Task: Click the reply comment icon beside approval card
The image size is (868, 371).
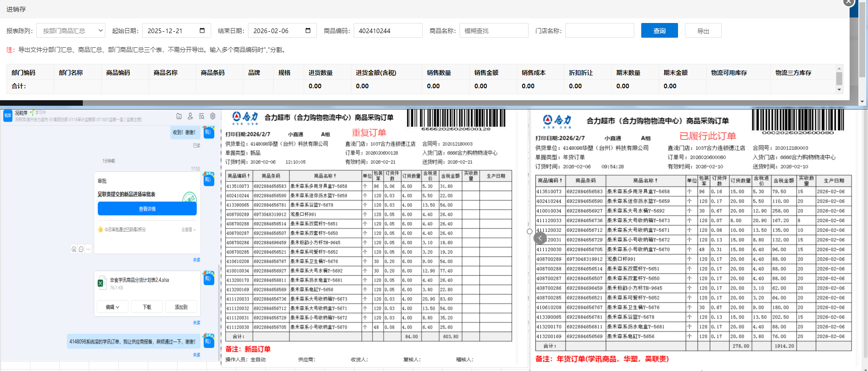Action: [81, 249]
